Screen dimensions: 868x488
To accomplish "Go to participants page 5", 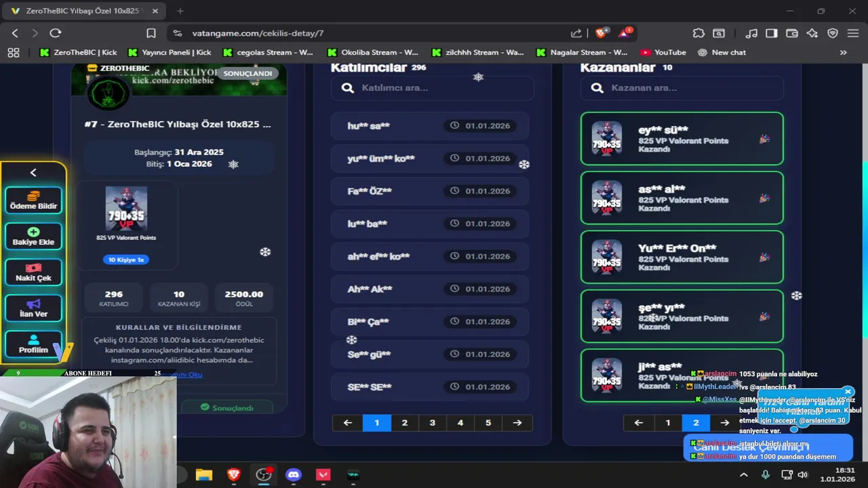I will click(x=488, y=423).
